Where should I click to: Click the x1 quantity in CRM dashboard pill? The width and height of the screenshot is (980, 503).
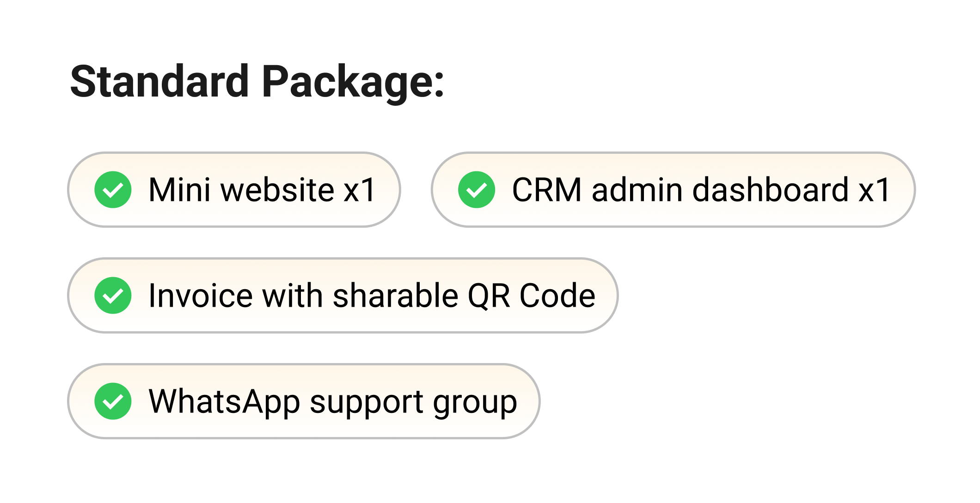tap(874, 190)
